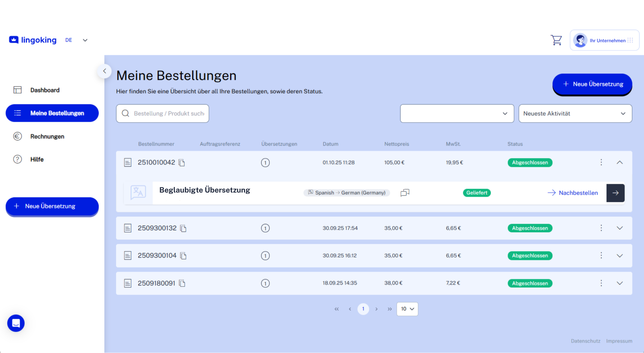Open the empty status filter dropdown
The width and height of the screenshot is (644, 353).
click(457, 113)
